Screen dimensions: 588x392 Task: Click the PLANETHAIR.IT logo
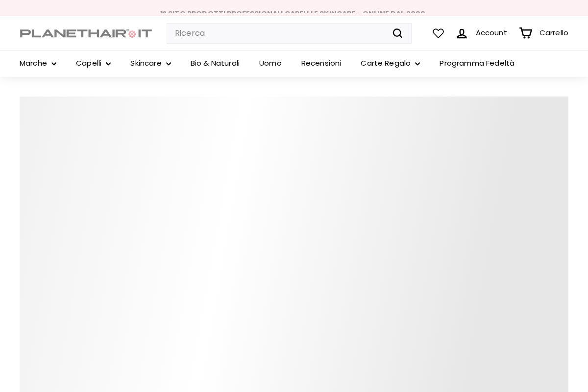[x=86, y=33]
